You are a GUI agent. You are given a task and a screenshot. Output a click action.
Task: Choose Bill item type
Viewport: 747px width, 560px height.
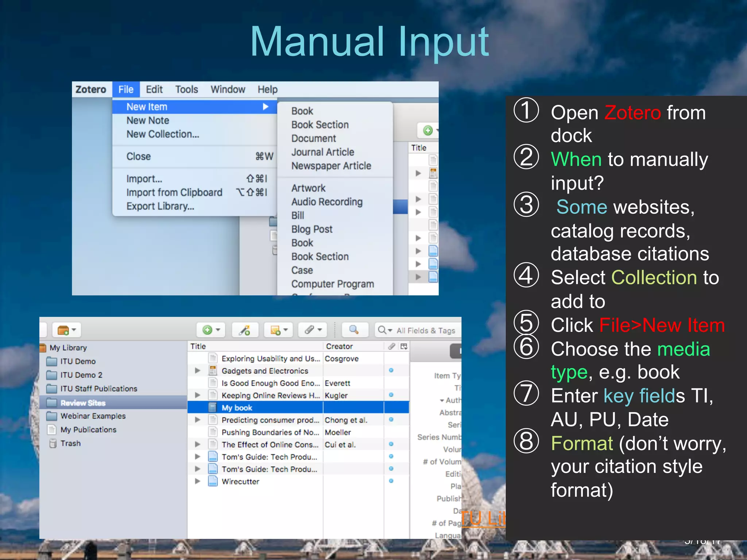point(298,215)
